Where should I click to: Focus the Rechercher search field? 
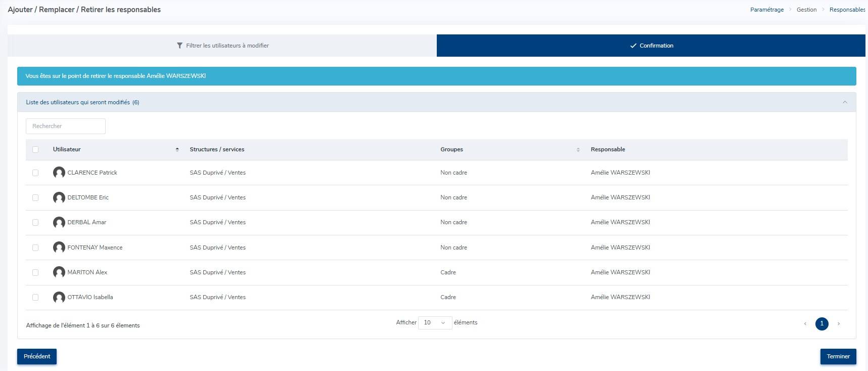[x=66, y=126]
